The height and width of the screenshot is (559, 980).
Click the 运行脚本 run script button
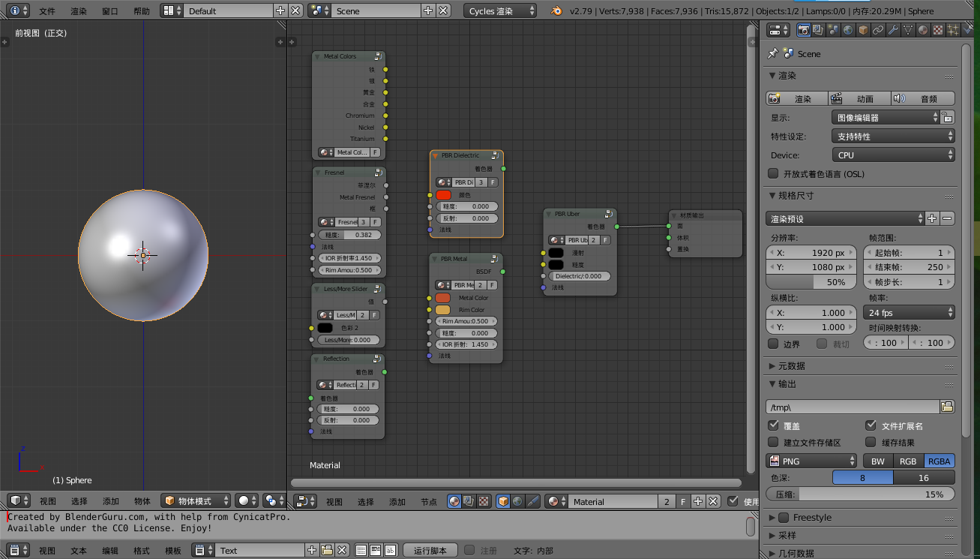point(430,551)
